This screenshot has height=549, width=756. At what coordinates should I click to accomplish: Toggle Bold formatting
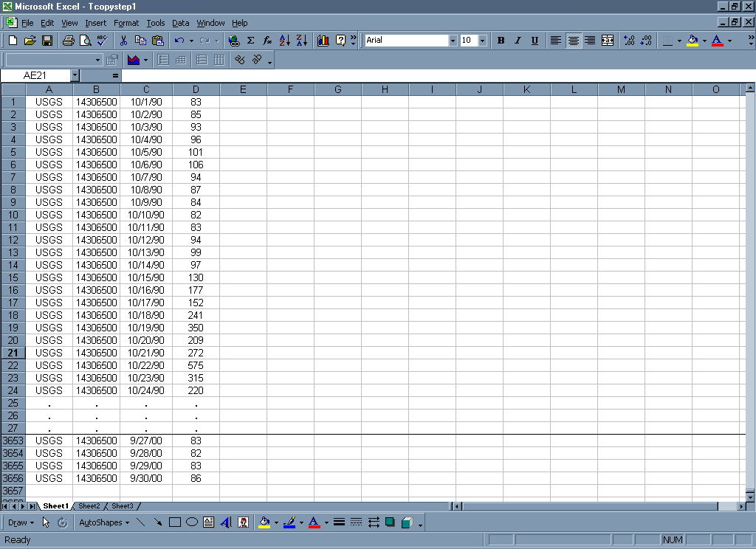pos(501,41)
